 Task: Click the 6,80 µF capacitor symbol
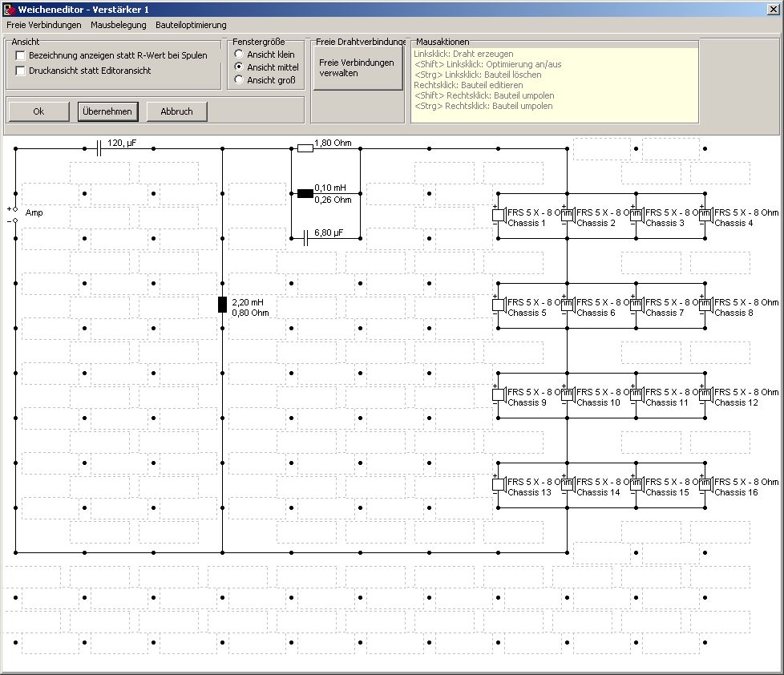click(x=305, y=239)
